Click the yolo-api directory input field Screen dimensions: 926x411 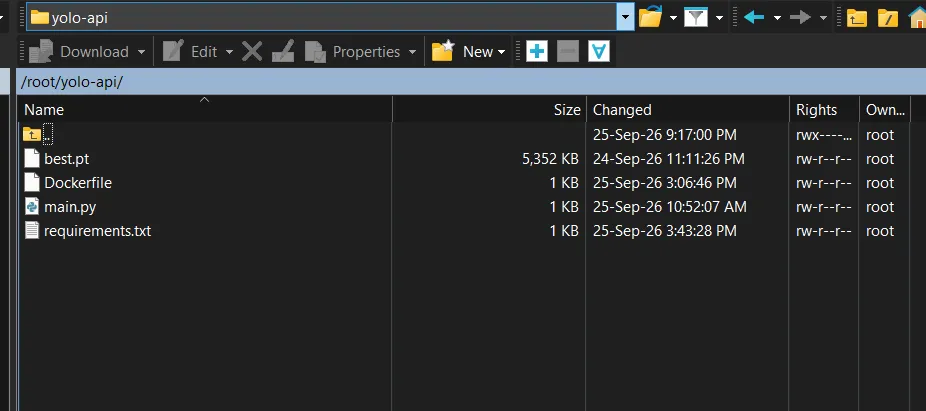pyautogui.click(x=322, y=17)
